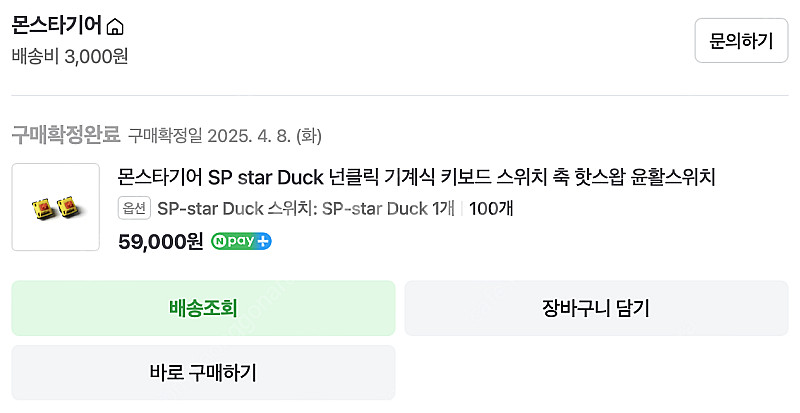The image size is (800, 413).
Task: Click the 구매확정완료 status text
Action: tap(65, 134)
